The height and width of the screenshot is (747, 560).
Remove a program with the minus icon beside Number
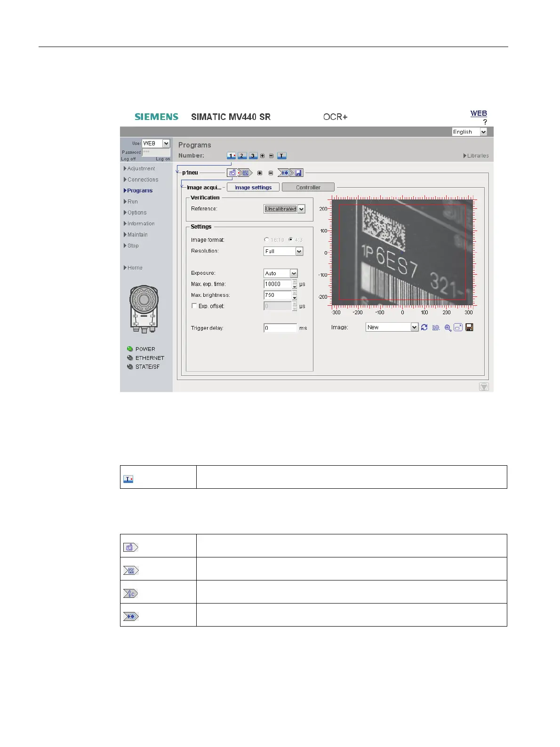pos(271,156)
